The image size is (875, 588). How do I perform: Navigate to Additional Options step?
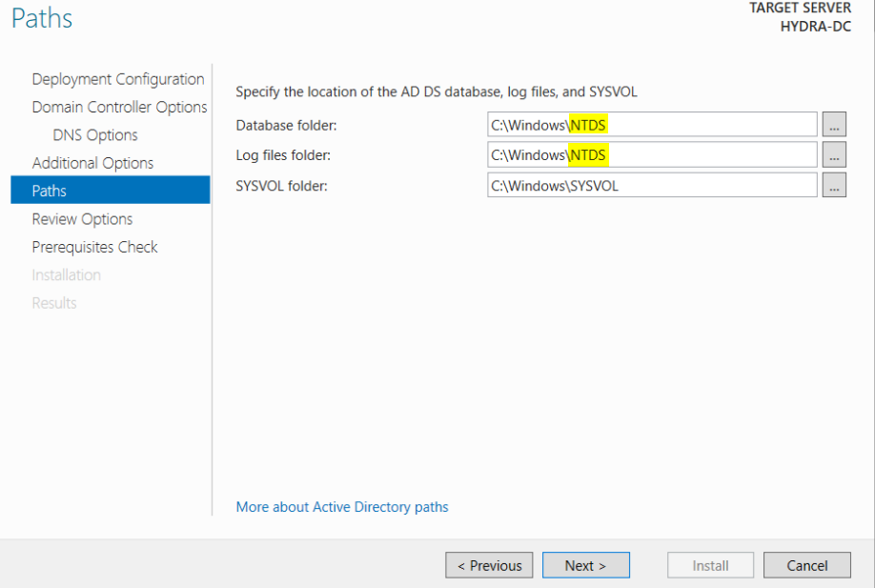92,163
